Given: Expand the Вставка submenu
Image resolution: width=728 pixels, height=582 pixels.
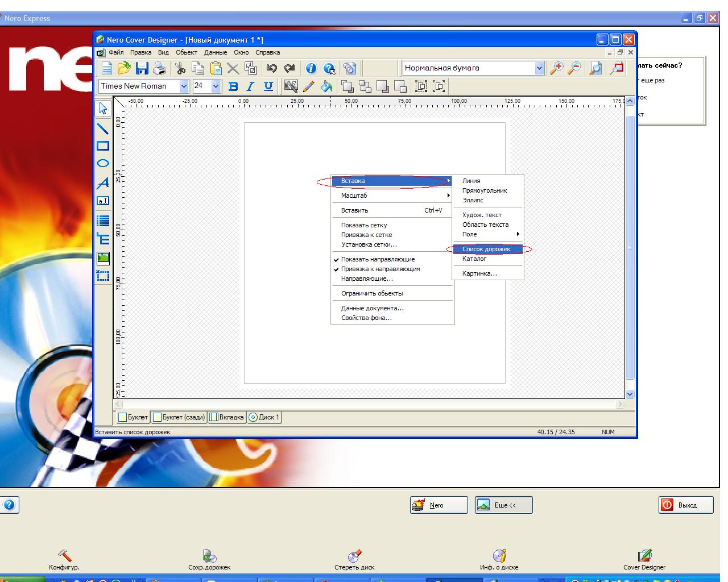Looking at the screenshot, I should click(392, 181).
